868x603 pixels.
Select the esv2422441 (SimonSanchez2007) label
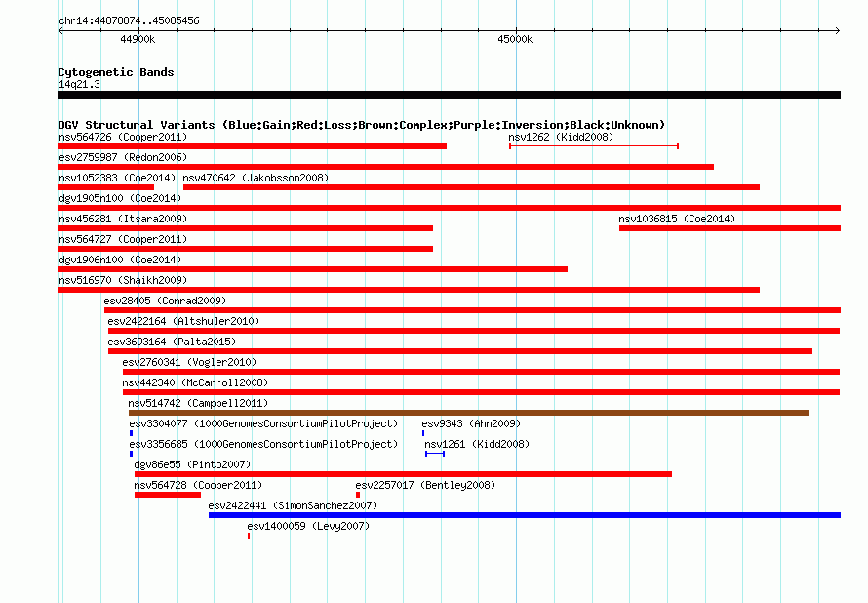click(x=293, y=505)
